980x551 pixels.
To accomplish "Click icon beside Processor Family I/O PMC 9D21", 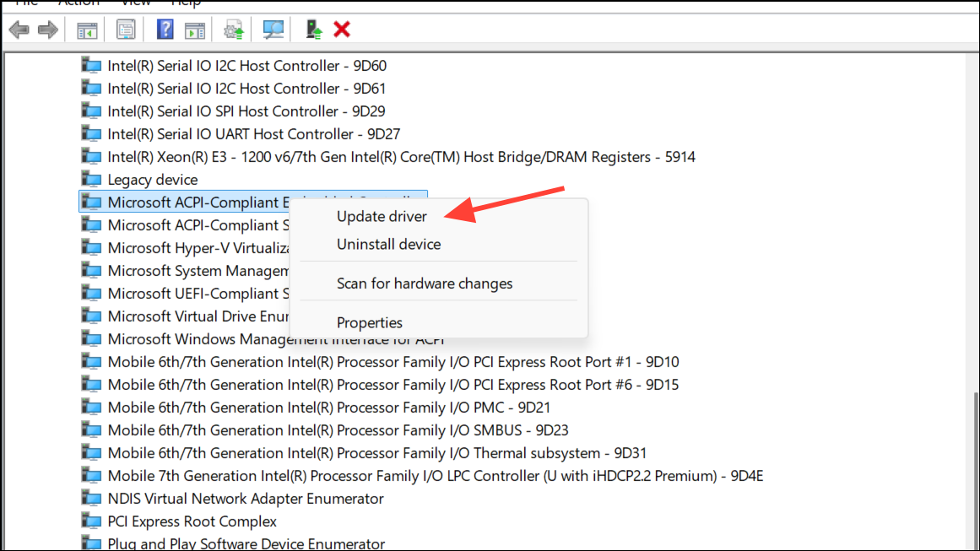I will 91,407.
